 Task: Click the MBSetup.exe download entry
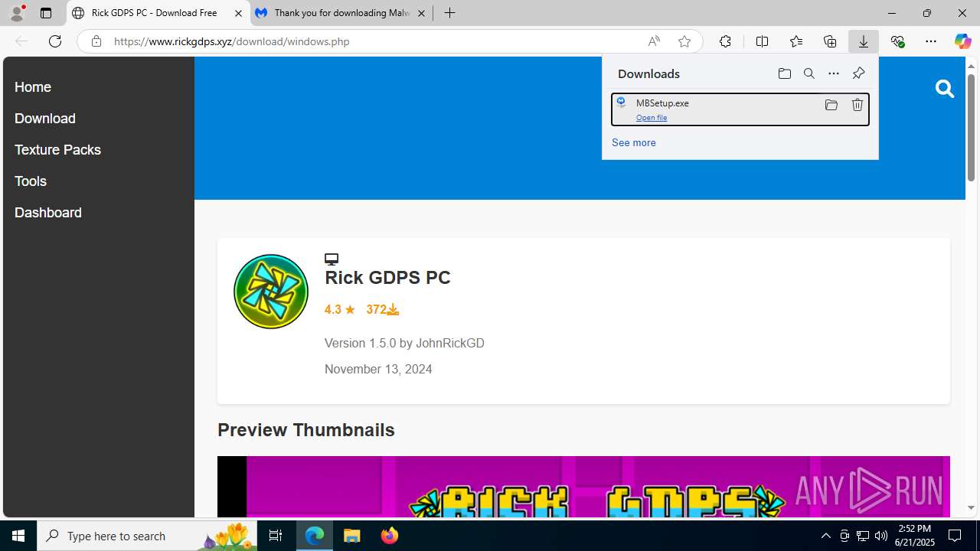point(740,109)
